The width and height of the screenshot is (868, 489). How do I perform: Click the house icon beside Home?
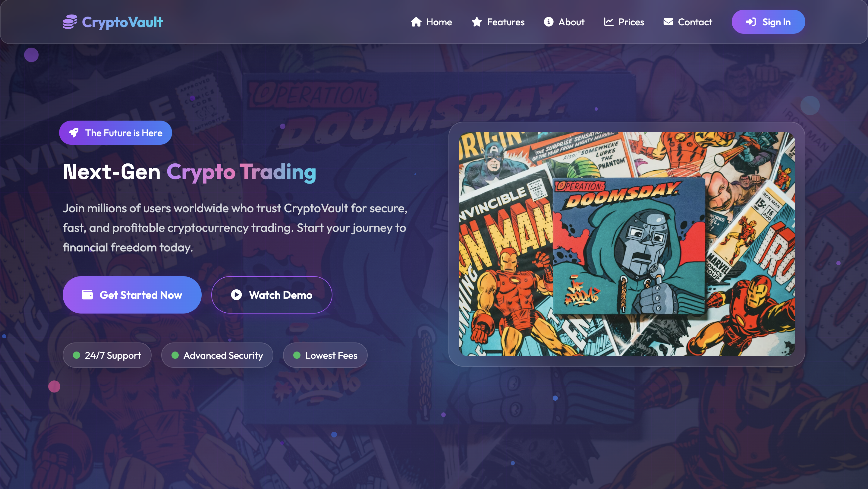pos(416,22)
